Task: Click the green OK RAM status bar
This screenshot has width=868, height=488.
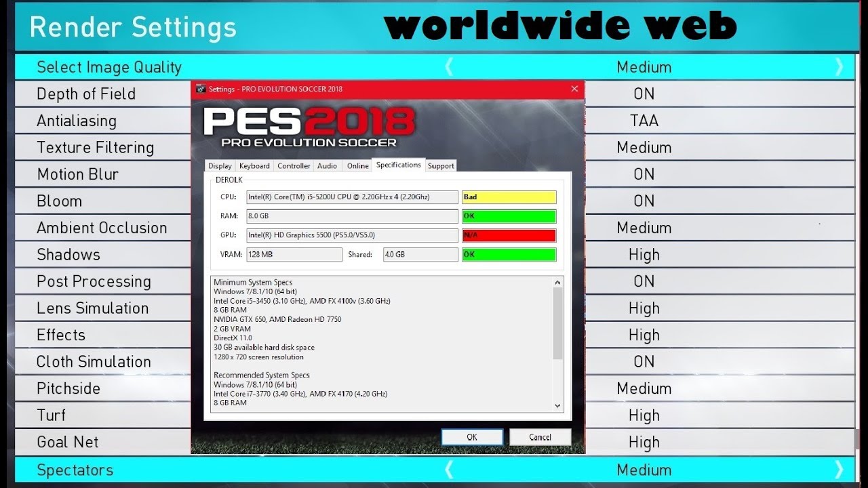Action: tap(509, 216)
